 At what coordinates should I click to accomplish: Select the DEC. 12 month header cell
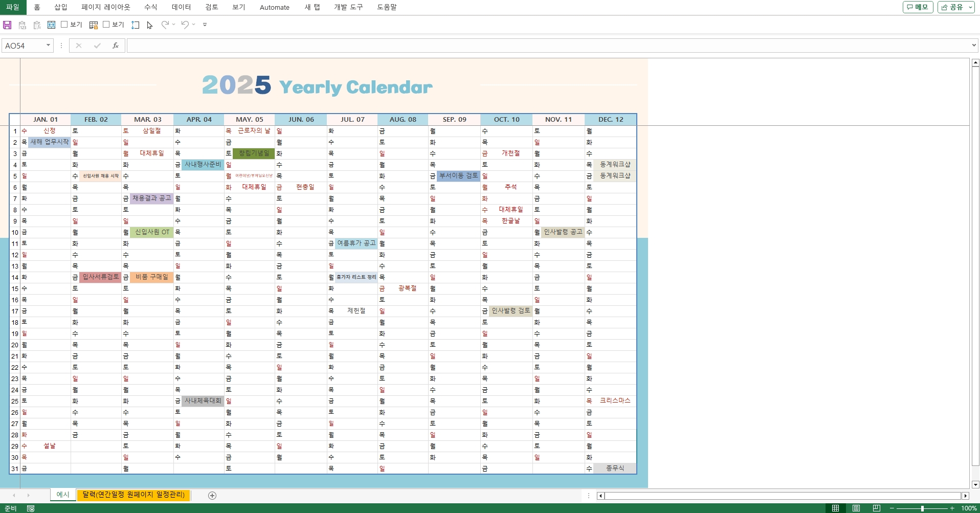611,120
